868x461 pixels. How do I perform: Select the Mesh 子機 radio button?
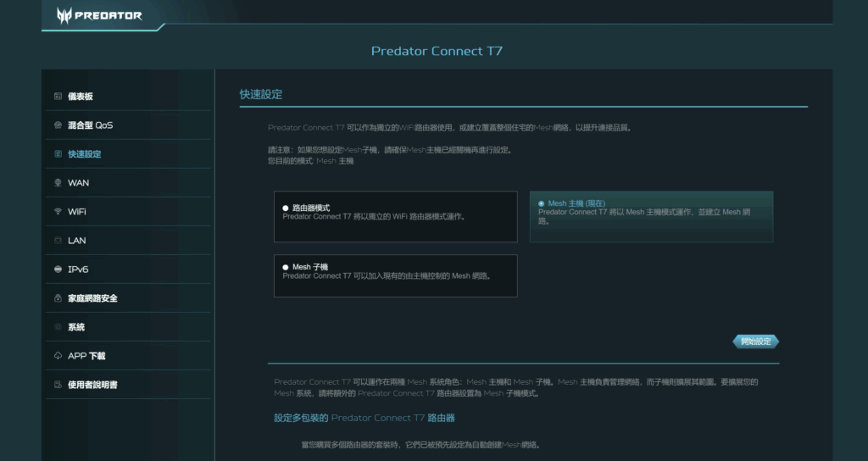click(x=286, y=267)
